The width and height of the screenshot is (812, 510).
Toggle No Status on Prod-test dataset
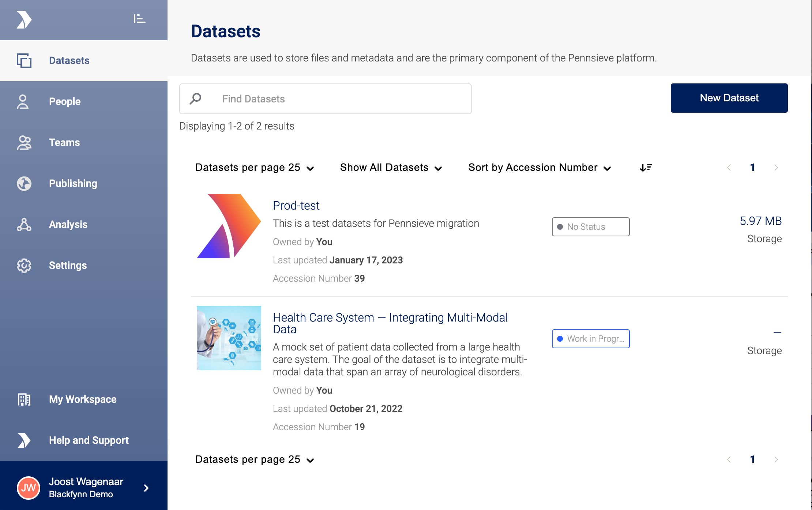pyautogui.click(x=590, y=227)
